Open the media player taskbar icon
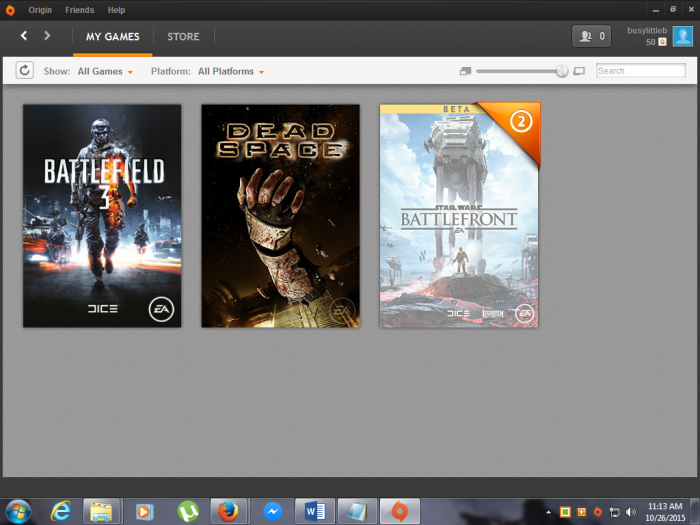700x525 pixels. tap(144, 512)
